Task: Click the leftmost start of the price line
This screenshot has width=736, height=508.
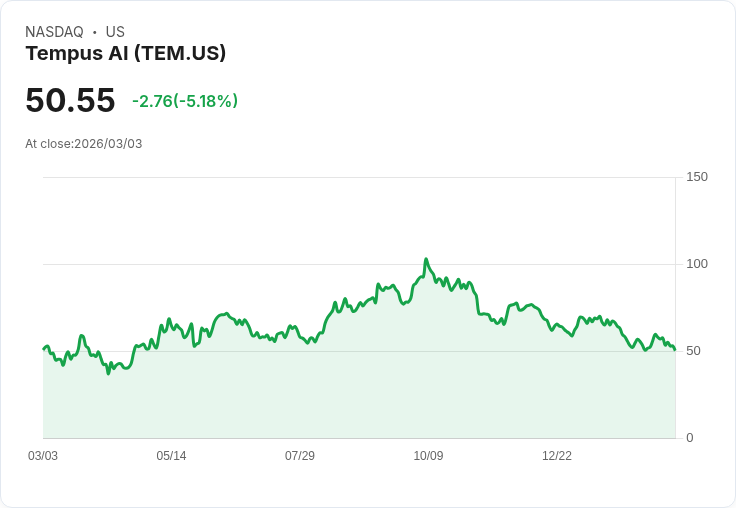Action: 43,349
